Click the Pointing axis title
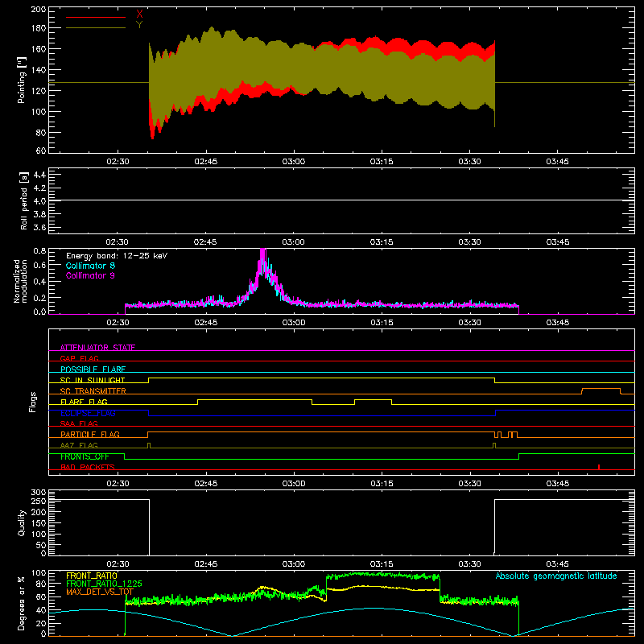Screen dimensions: 644x644 point(22,80)
